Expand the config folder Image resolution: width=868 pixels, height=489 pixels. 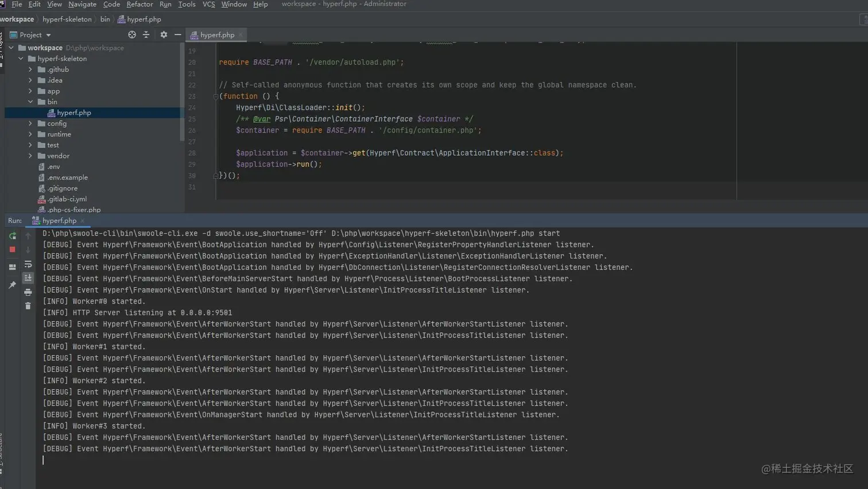point(30,124)
